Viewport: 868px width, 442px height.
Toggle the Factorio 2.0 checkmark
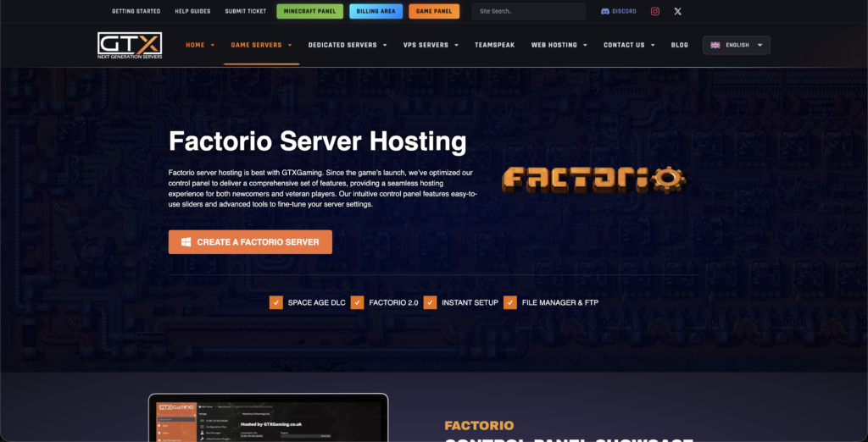[x=357, y=302]
